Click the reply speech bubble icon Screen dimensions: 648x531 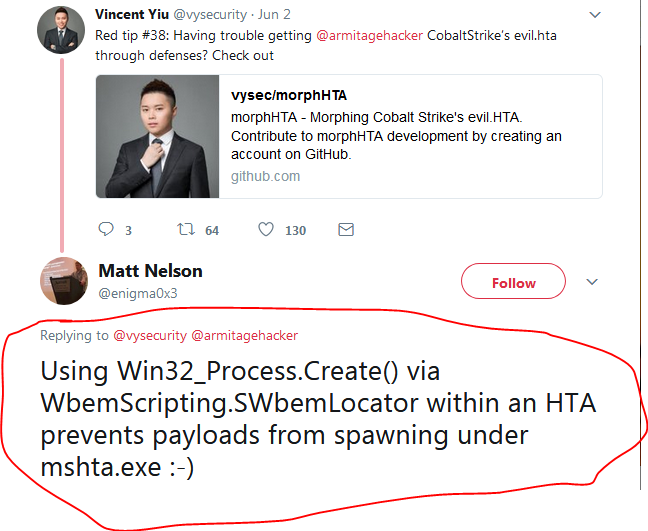coord(106,229)
